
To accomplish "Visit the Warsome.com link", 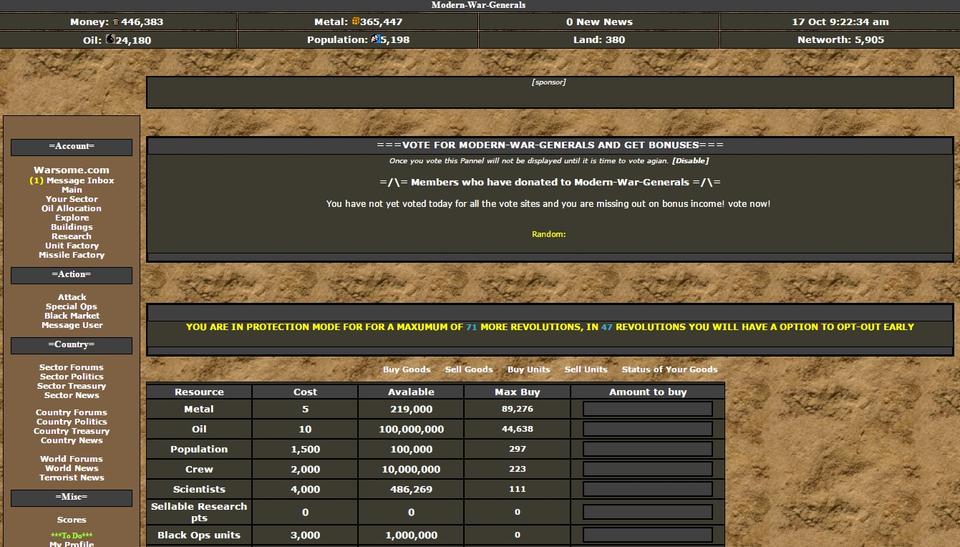I will click(x=72, y=170).
